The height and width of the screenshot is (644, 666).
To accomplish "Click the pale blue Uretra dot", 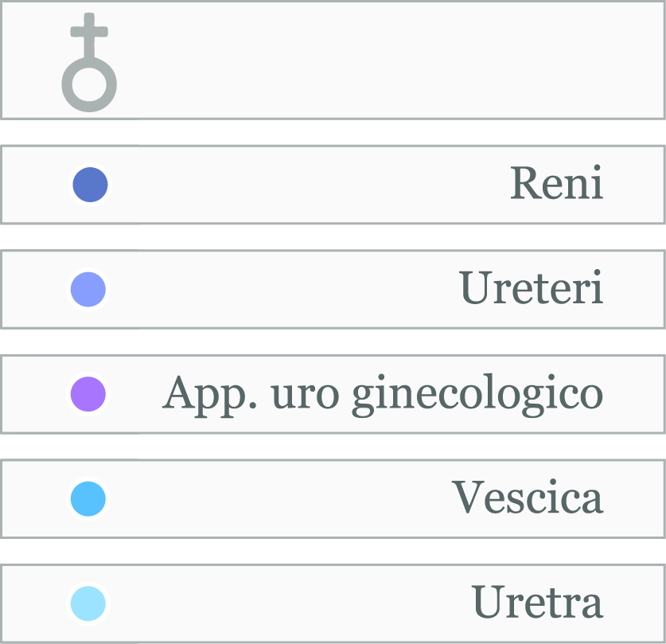I will click(x=88, y=603).
